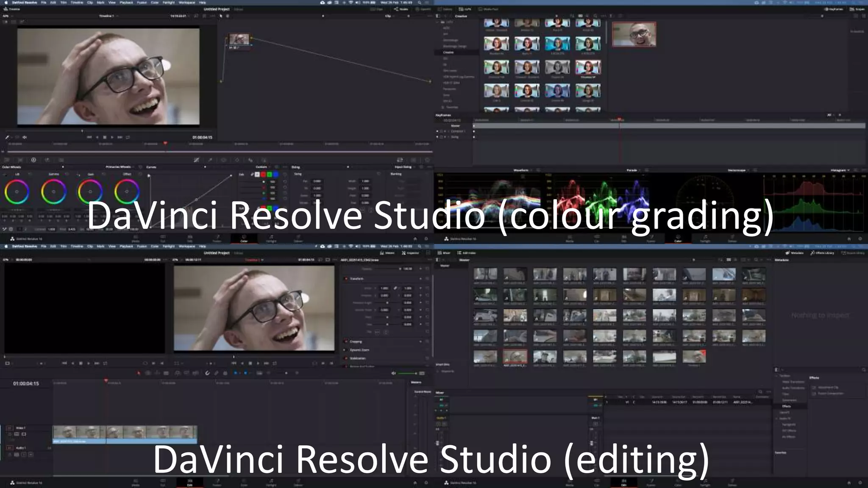The height and width of the screenshot is (488, 868).
Task: Adjust the edit page volume slider
Action: [408, 373]
